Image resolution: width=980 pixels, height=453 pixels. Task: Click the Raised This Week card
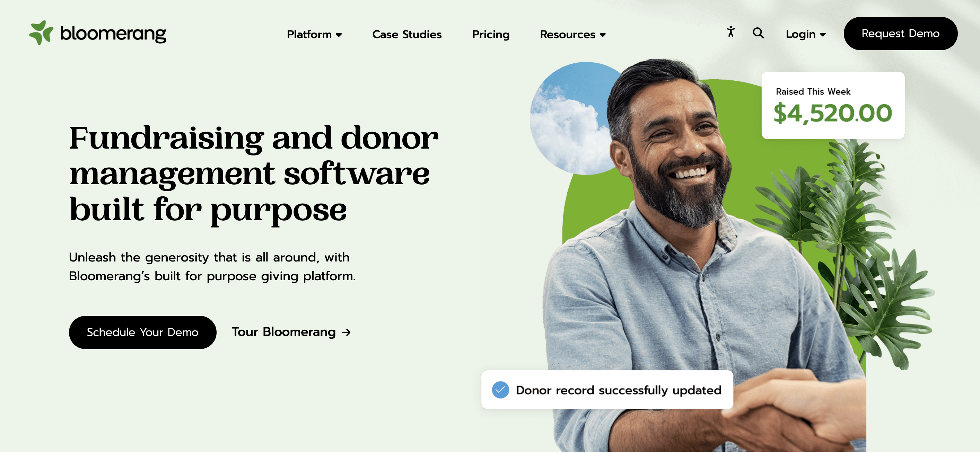pyautogui.click(x=833, y=105)
